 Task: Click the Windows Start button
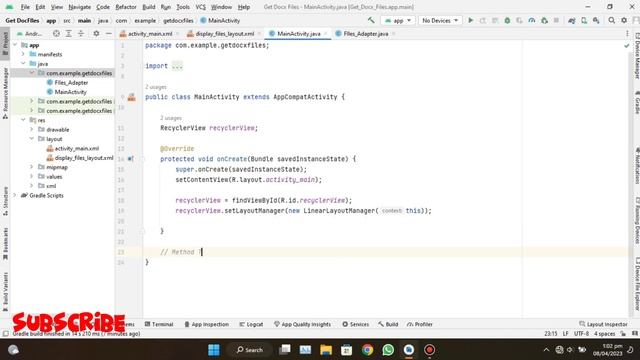213,350
